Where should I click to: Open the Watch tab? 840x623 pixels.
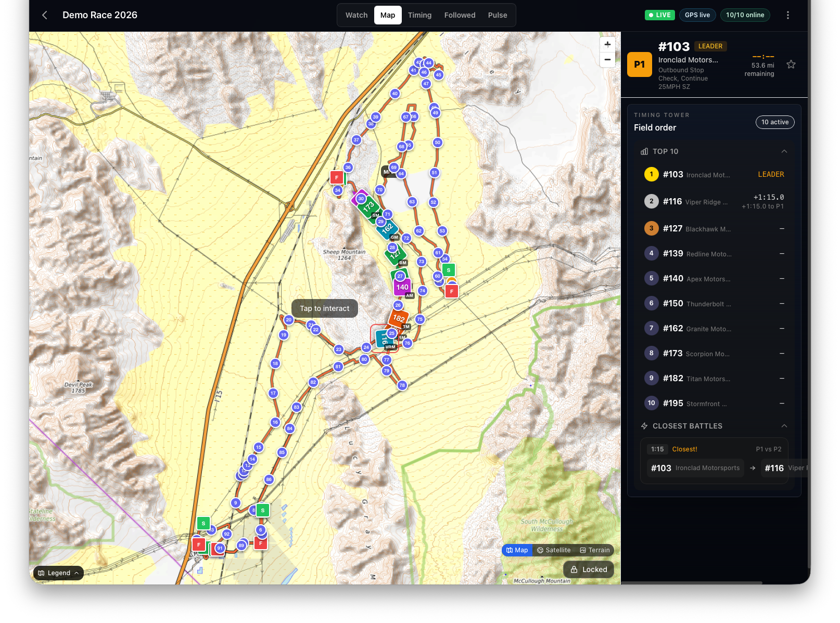click(357, 15)
